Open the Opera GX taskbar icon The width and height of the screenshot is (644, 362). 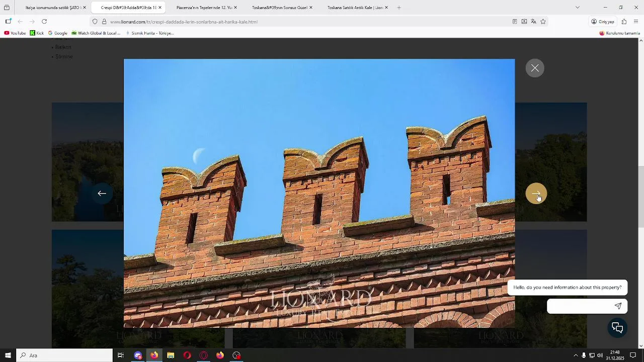point(204,355)
